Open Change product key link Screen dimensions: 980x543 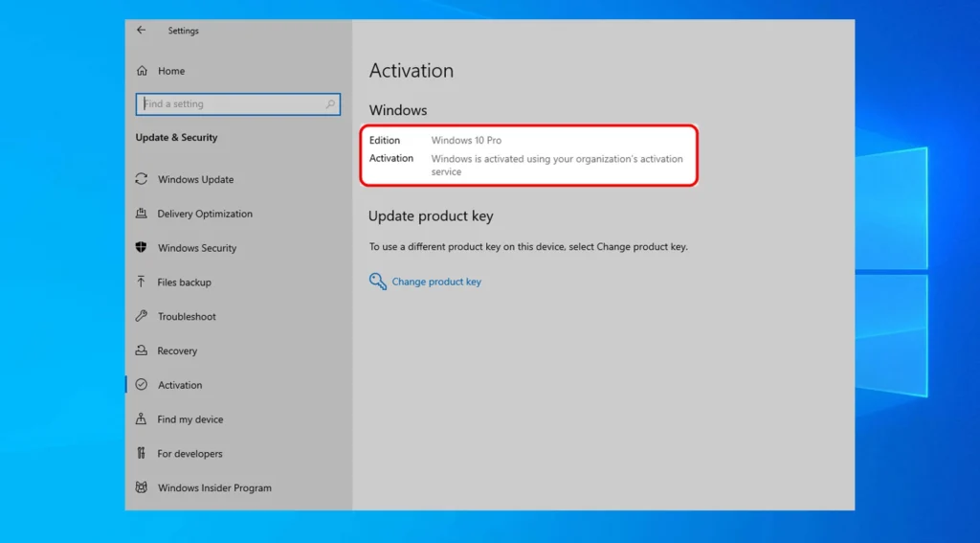tap(436, 282)
